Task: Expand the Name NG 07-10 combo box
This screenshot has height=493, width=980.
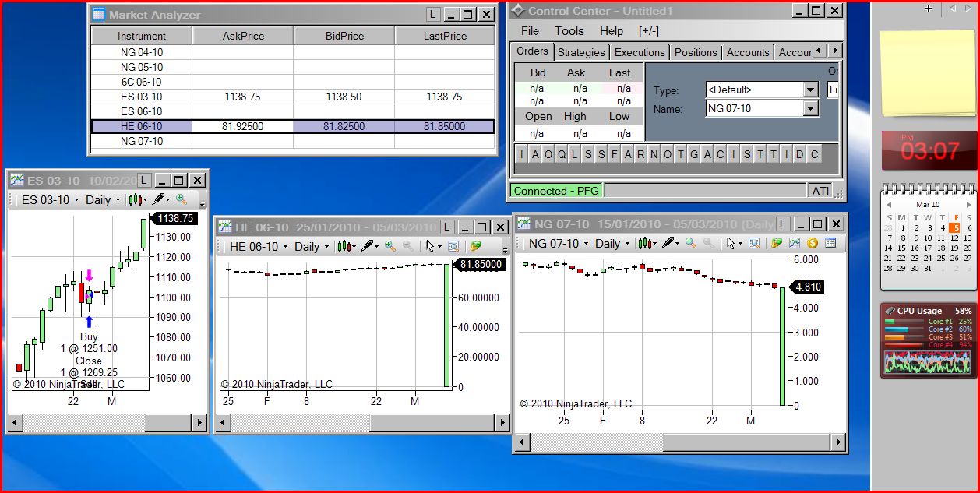Action: pyautogui.click(x=811, y=109)
